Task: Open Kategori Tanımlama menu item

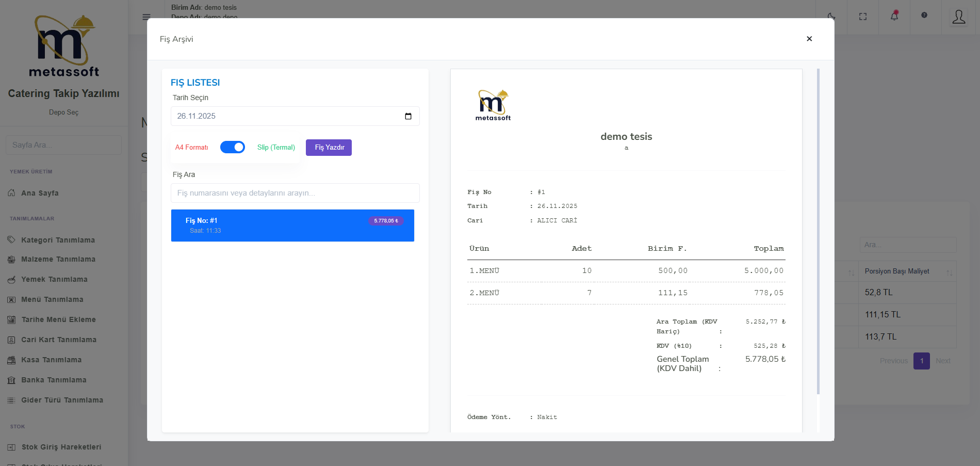Action: point(58,240)
